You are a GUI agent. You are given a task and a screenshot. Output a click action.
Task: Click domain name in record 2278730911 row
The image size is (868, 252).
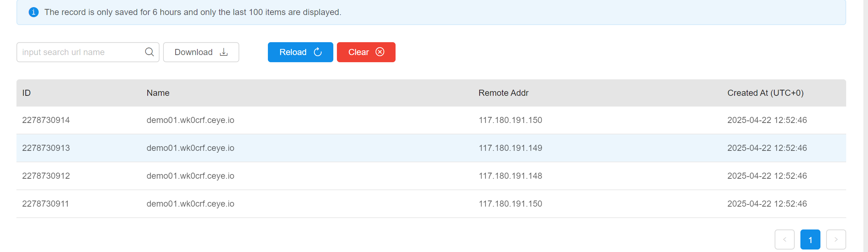[x=190, y=204]
